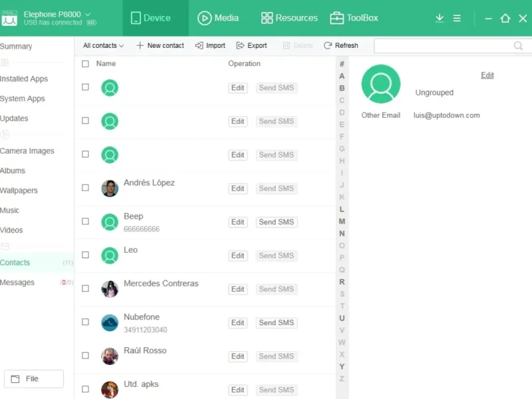Screen dimensions: 532x399
Task: Check the first unnamed contact's checkbox
Action: pyautogui.click(x=85, y=87)
